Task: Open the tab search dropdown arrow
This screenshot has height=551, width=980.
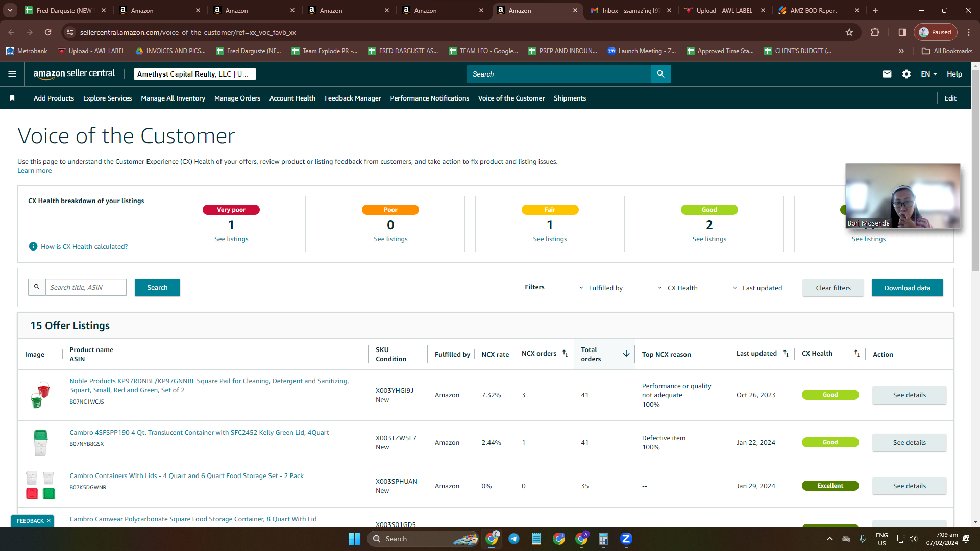Action: [10, 10]
